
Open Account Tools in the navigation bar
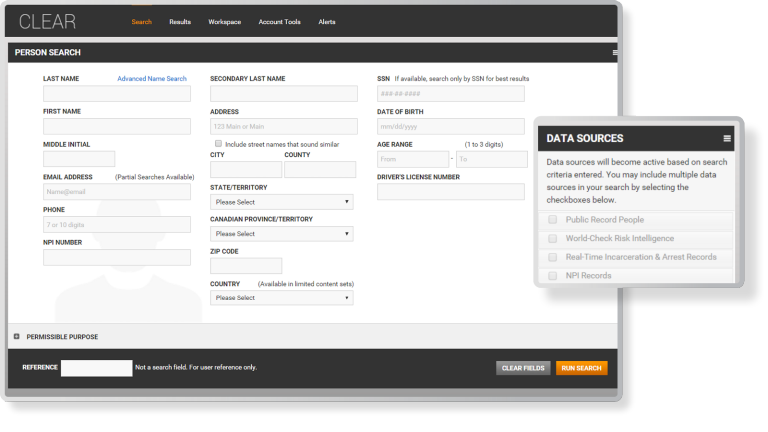point(279,21)
